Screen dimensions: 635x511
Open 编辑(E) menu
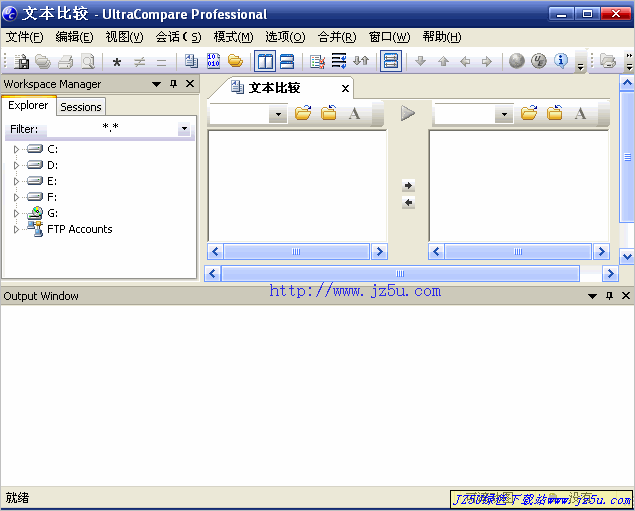click(74, 37)
